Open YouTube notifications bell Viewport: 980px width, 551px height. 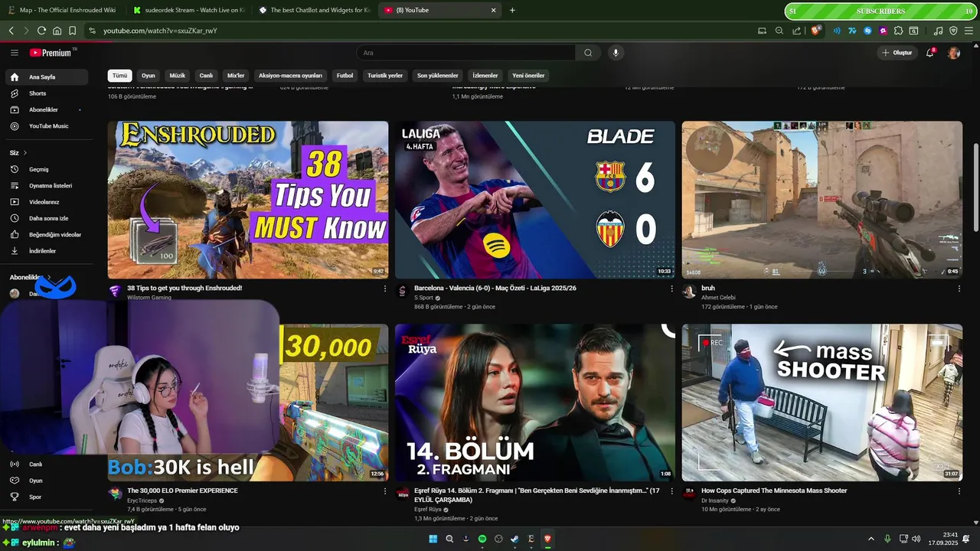click(x=930, y=53)
